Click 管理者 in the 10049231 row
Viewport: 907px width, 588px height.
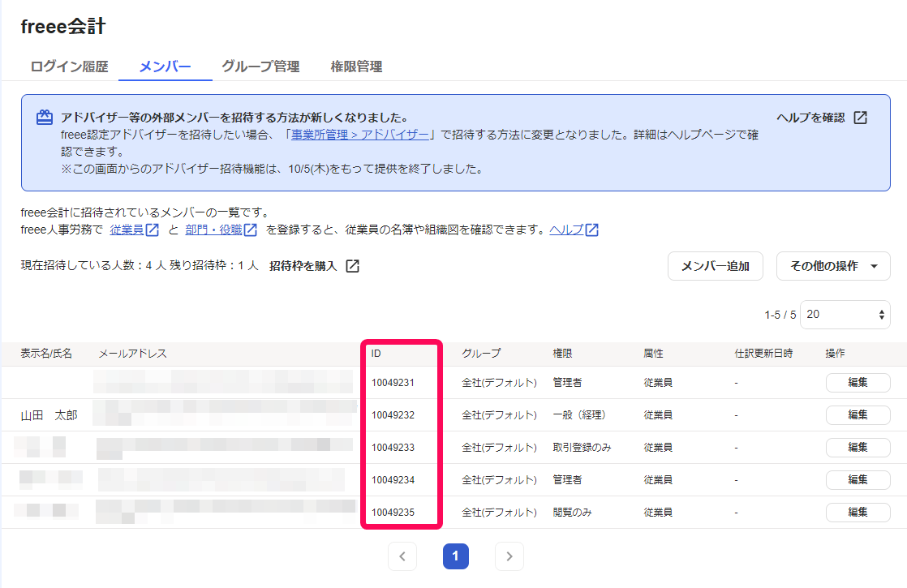pos(567,383)
